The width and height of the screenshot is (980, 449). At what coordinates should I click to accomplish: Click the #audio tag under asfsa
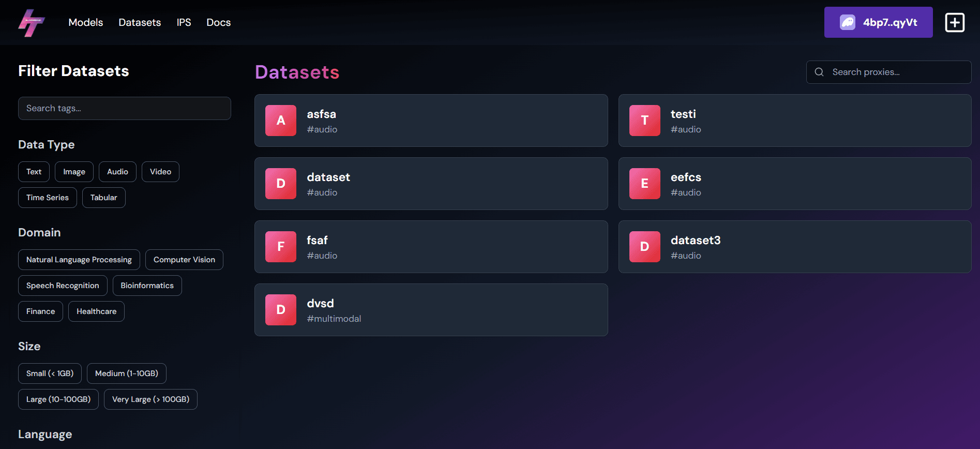(x=322, y=129)
